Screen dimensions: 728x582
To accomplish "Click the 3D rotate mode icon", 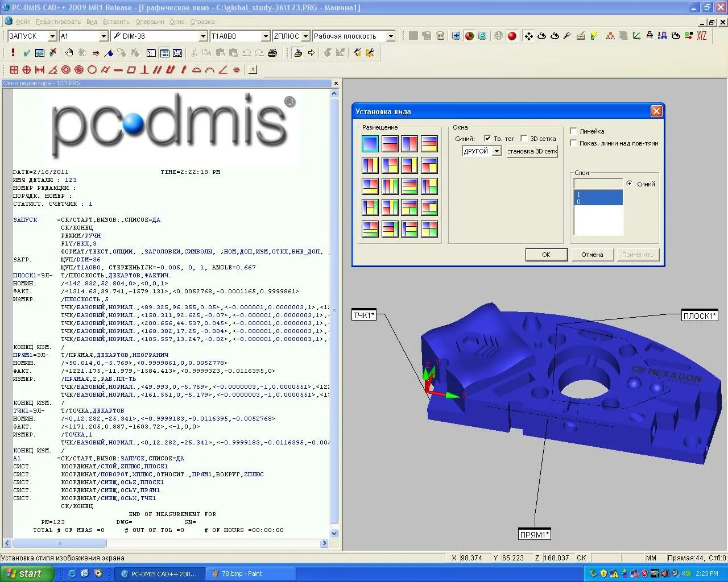I will click(555, 36).
